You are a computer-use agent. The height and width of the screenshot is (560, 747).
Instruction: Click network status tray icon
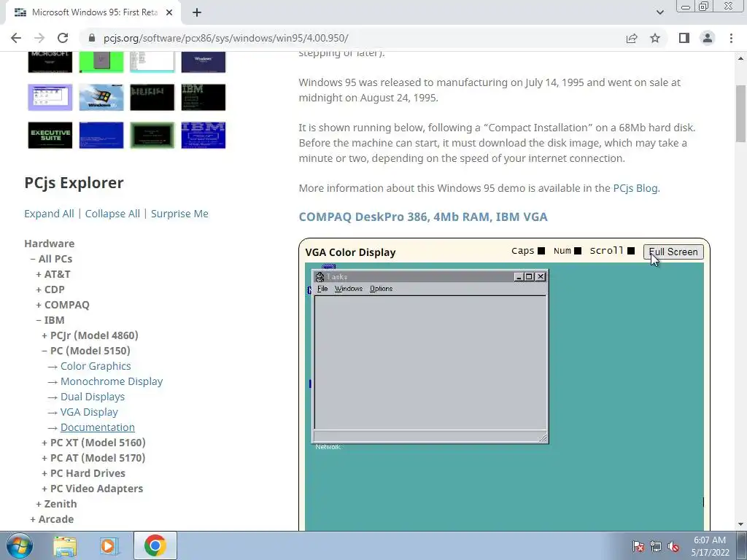(x=656, y=547)
